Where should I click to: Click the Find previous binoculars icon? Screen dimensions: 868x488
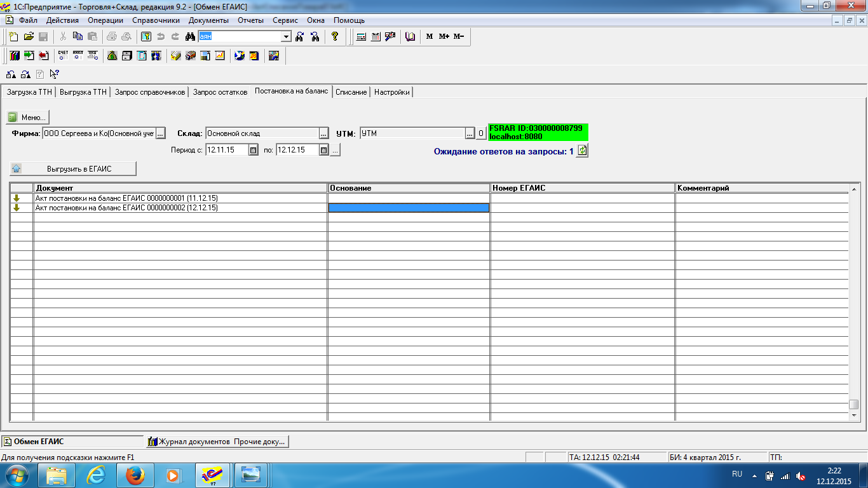(315, 37)
